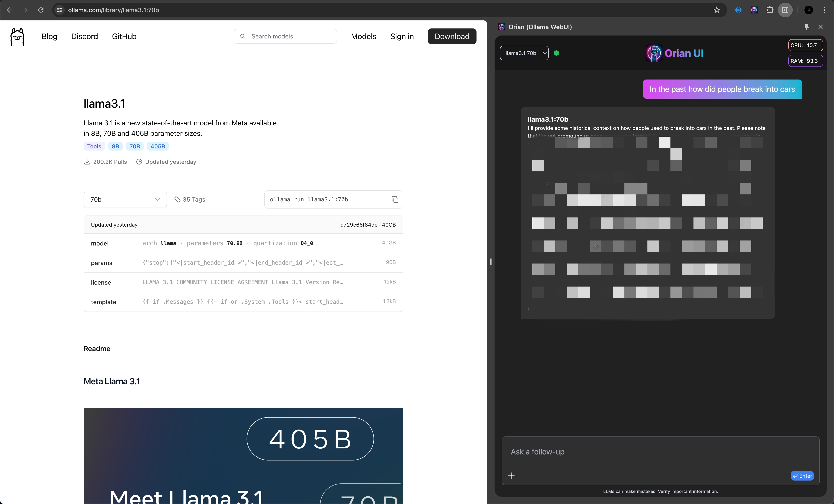Copy the ollama run command
Viewport: 834px width, 504px height.
click(x=395, y=199)
